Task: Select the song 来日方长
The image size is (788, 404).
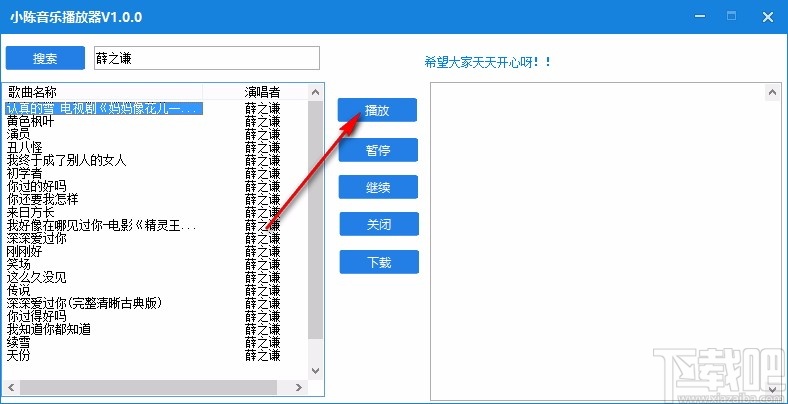Action: click(x=30, y=213)
